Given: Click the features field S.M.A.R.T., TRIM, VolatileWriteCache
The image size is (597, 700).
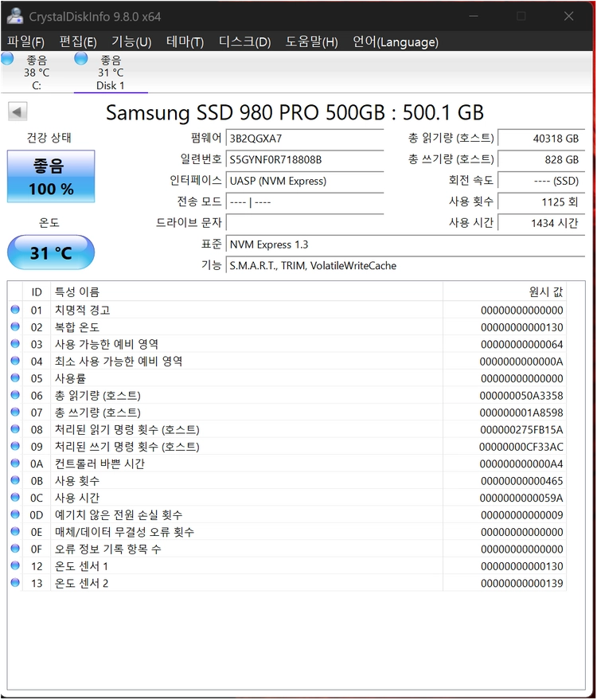Looking at the screenshot, I should coord(405,266).
